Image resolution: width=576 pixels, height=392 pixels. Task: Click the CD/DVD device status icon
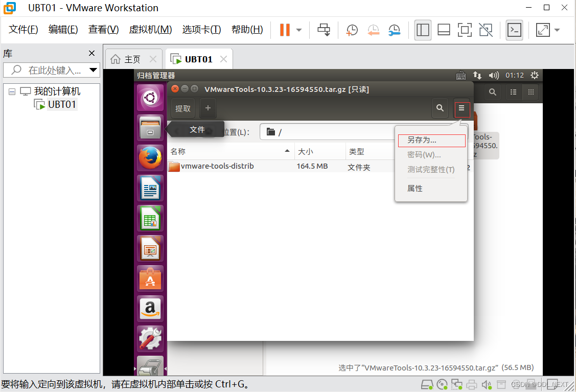tap(442, 385)
